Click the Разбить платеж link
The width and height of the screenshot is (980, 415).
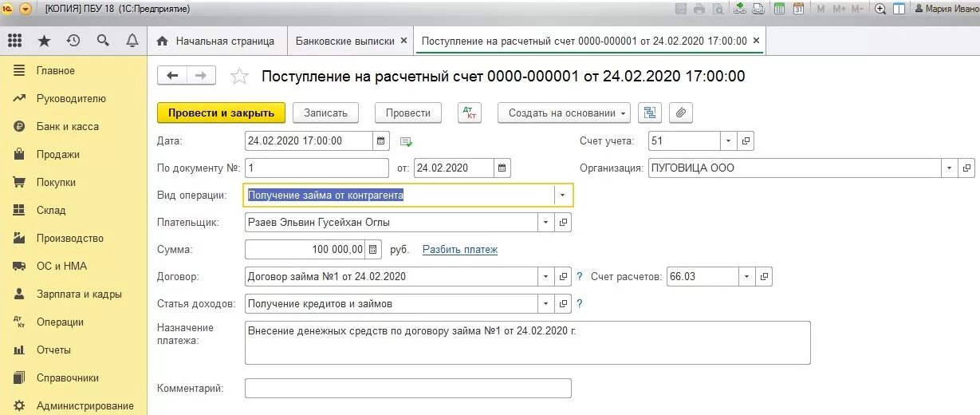[x=460, y=250]
